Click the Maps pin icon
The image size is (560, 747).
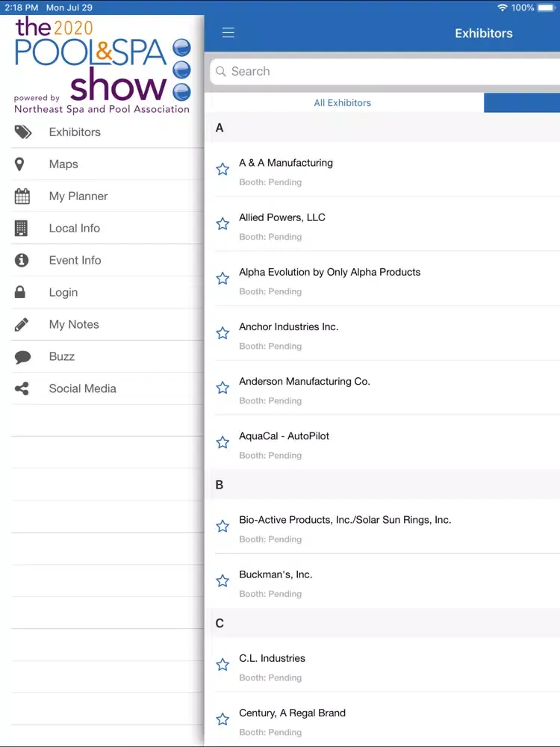(19, 164)
